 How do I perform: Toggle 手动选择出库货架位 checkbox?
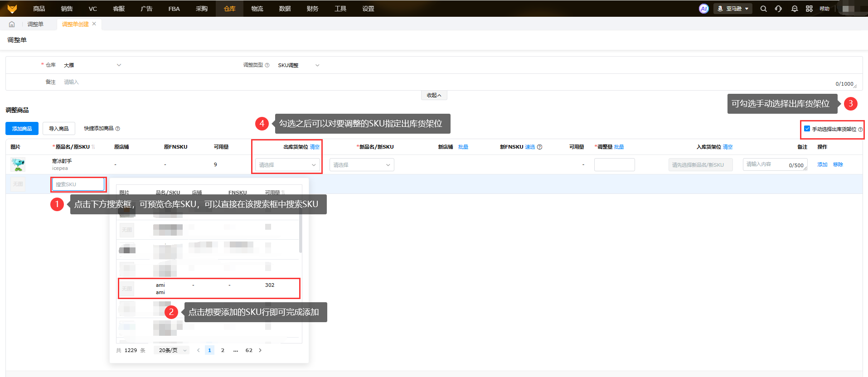pyautogui.click(x=807, y=129)
